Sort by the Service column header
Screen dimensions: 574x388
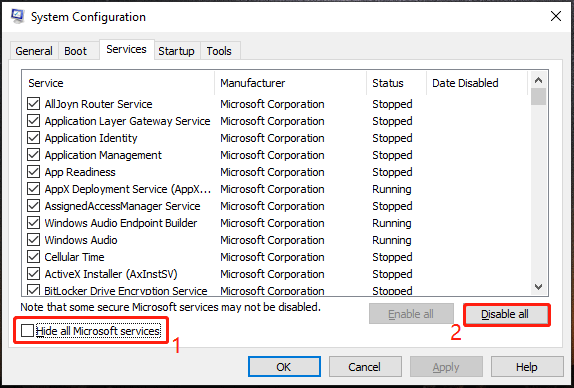point(118,83)
